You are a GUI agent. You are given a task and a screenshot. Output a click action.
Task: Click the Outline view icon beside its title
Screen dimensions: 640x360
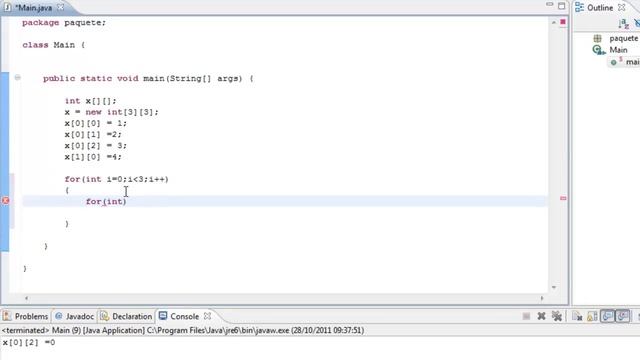[x=579, y=7]
